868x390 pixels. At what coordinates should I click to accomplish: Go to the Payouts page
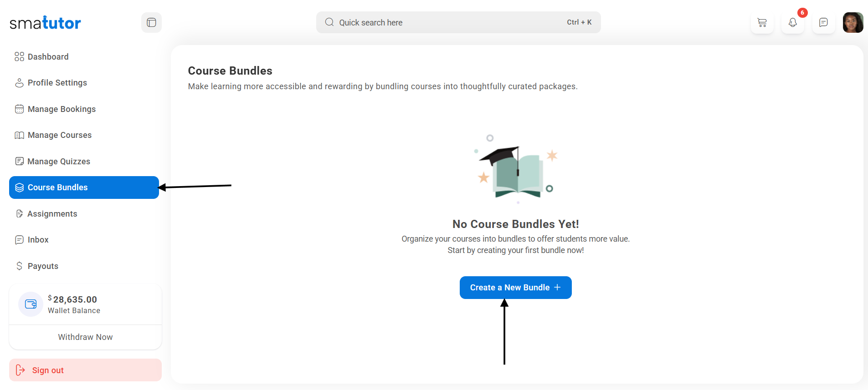(43, 266)
